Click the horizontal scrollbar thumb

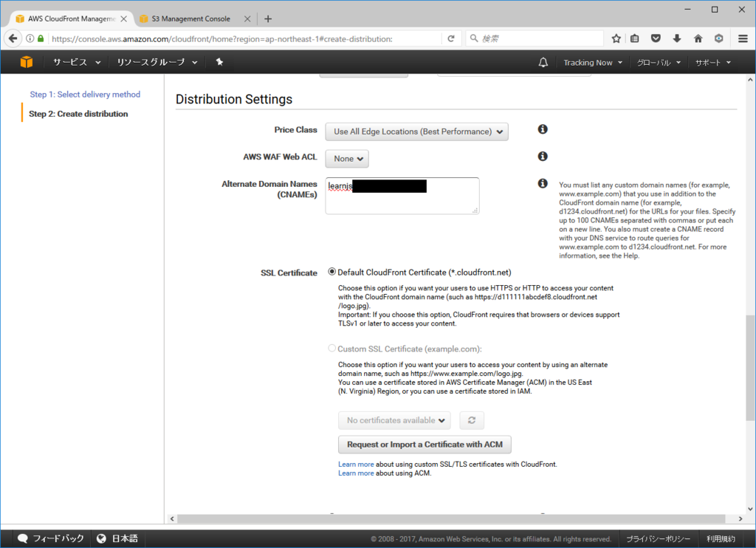451,518
